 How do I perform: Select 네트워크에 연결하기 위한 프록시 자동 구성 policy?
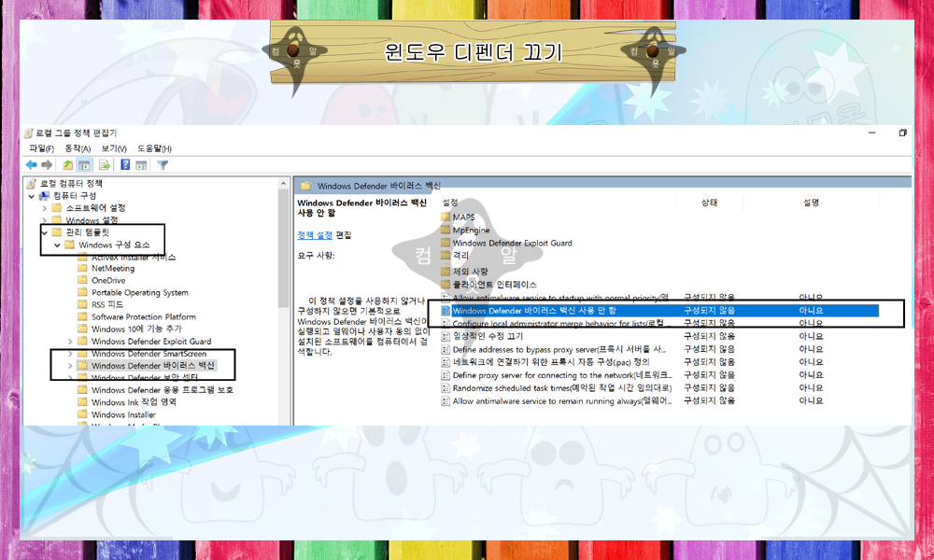click(551, 362)
